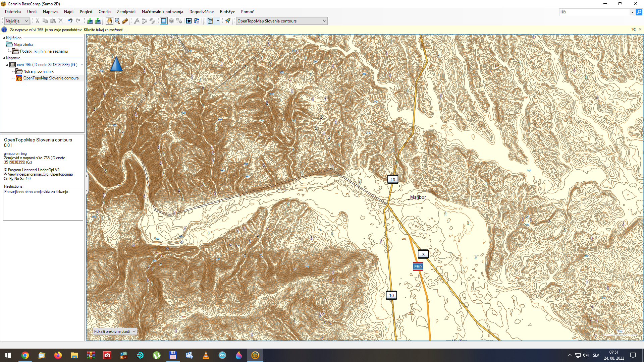
Task: Open Firefox from the taskbar
Action: point(58,355)
